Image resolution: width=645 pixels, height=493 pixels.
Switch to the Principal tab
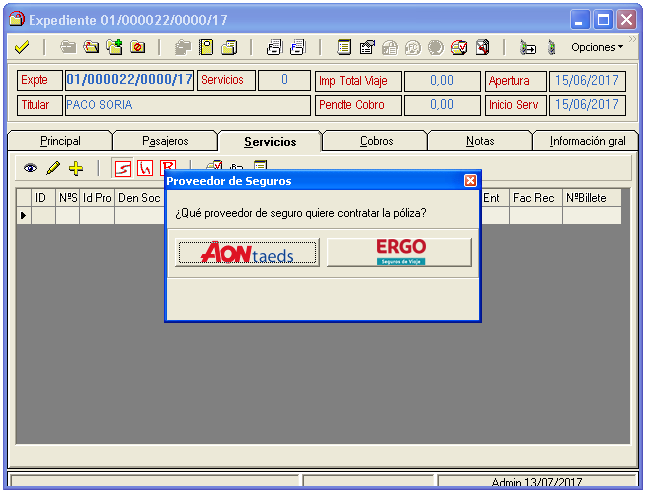tap(60, 141)
